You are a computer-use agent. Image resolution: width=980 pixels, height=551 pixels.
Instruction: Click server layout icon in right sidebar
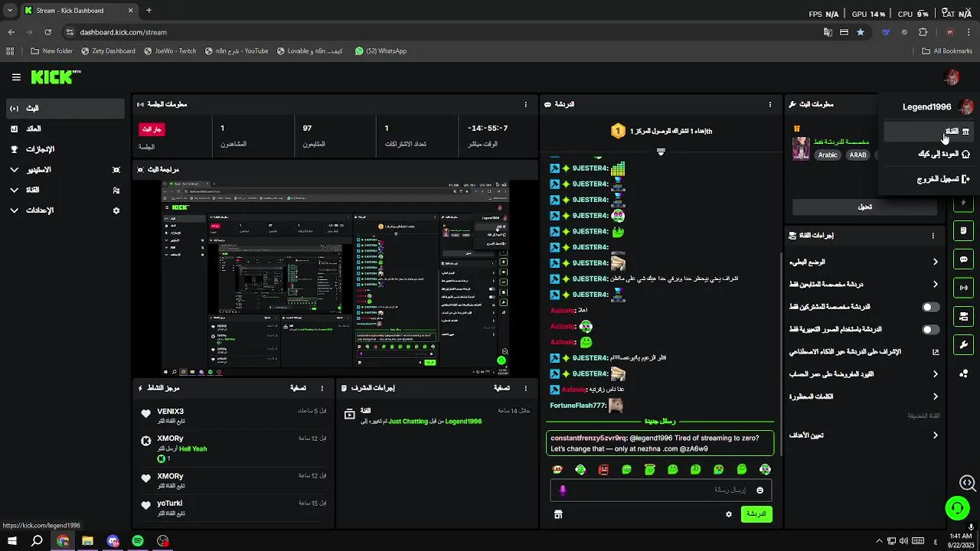coord(963,316)
